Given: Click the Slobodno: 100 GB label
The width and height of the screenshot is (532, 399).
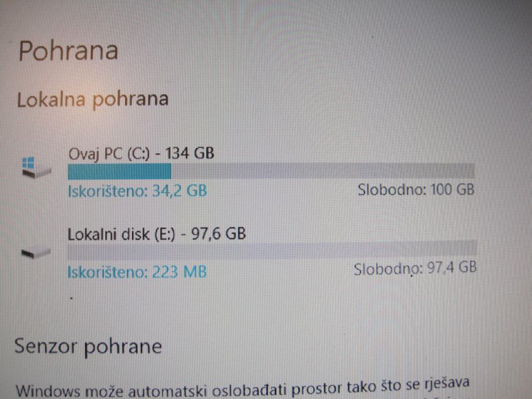Looking at the screenshot, I should [x=416, y=190].
